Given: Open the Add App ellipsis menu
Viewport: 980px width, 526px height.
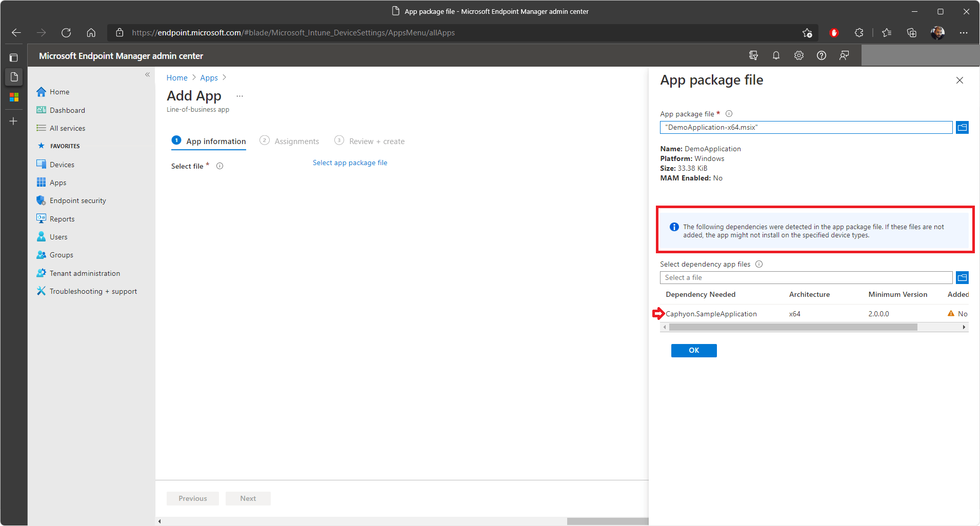Looking at the screenshot, I should [239, 96].
